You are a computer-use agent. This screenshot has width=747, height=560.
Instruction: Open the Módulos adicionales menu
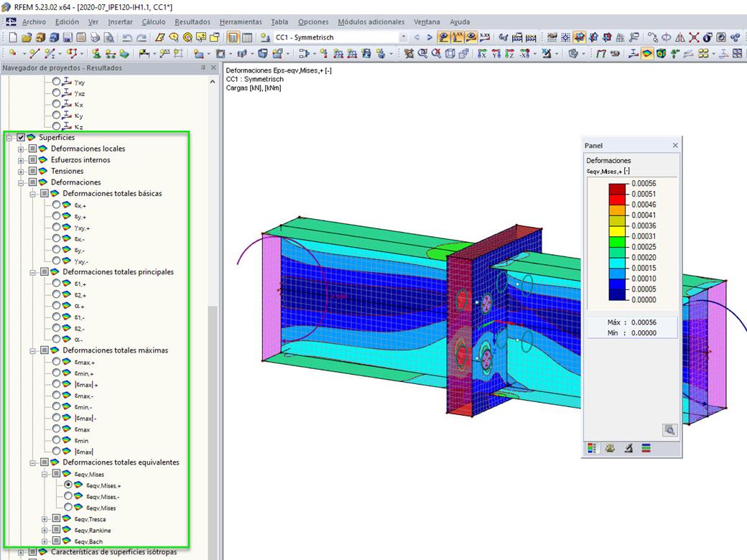tap(371, 22)
